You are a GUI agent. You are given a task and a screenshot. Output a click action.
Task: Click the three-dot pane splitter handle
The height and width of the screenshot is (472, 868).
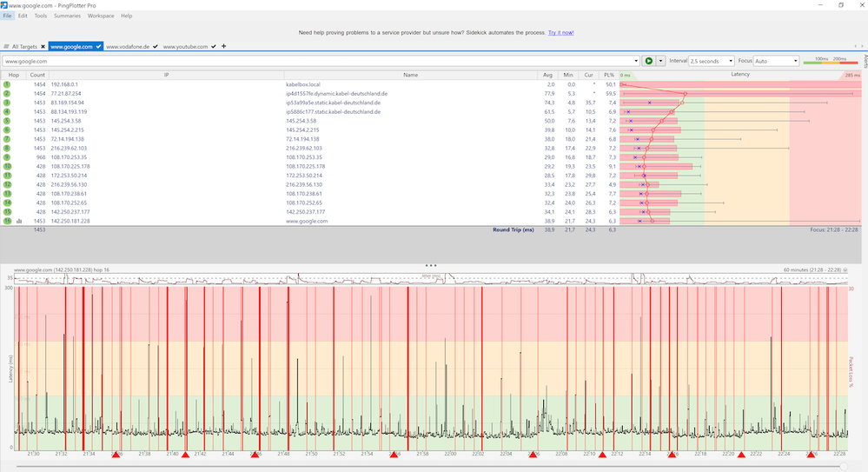point(431,265)
